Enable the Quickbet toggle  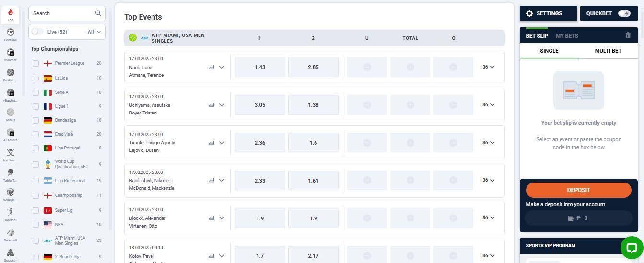point(624,13)
